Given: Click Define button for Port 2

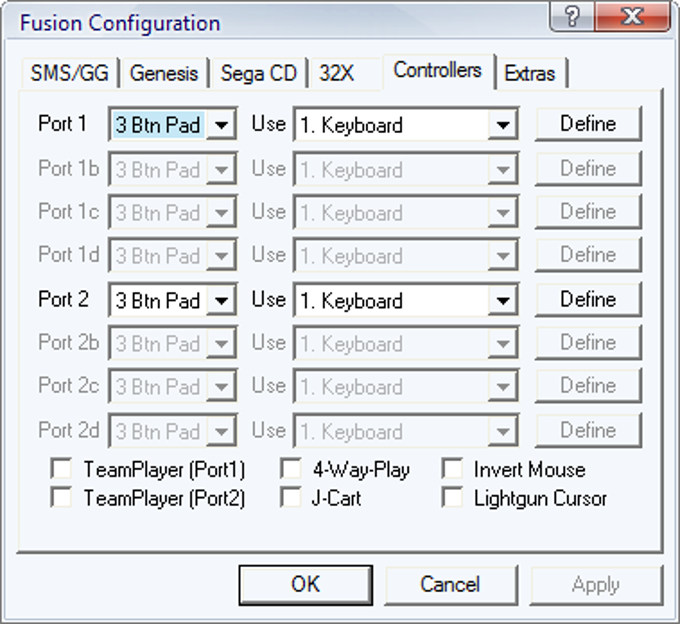Looking at the screenshot, I should tap(588, 299).
